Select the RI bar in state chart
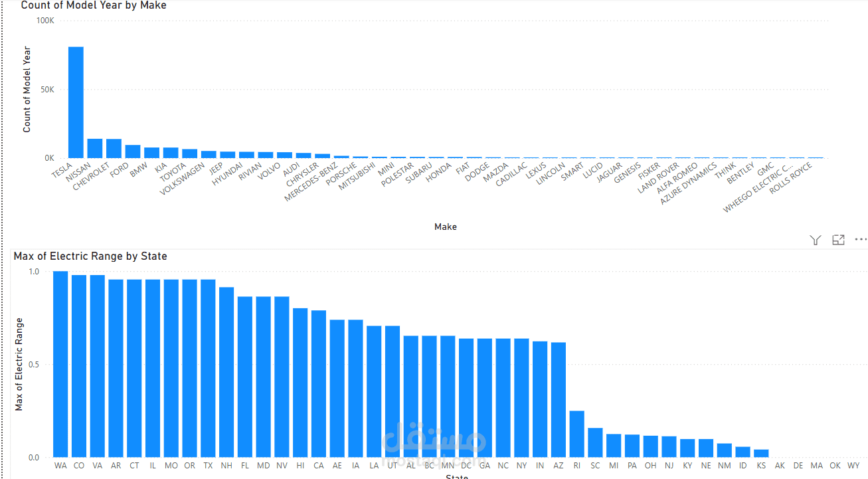 point(577,434)
